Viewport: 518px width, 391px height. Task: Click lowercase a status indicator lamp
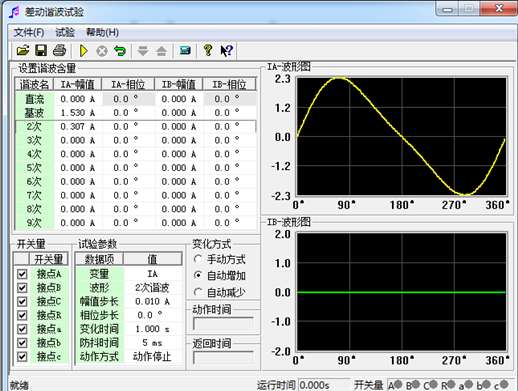tap(469, 384)
